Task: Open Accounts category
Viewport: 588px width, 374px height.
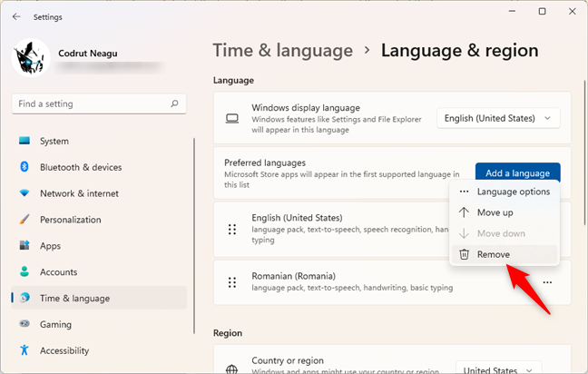Action: (99, 272)
